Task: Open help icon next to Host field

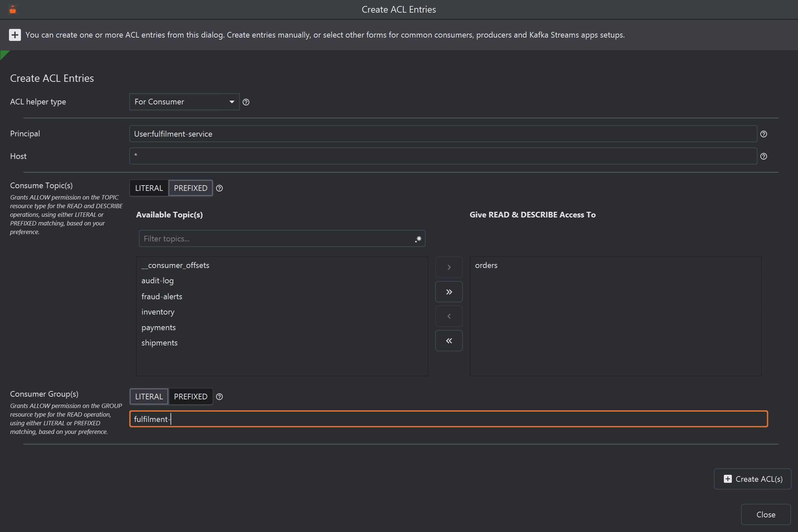Action: 763,156
